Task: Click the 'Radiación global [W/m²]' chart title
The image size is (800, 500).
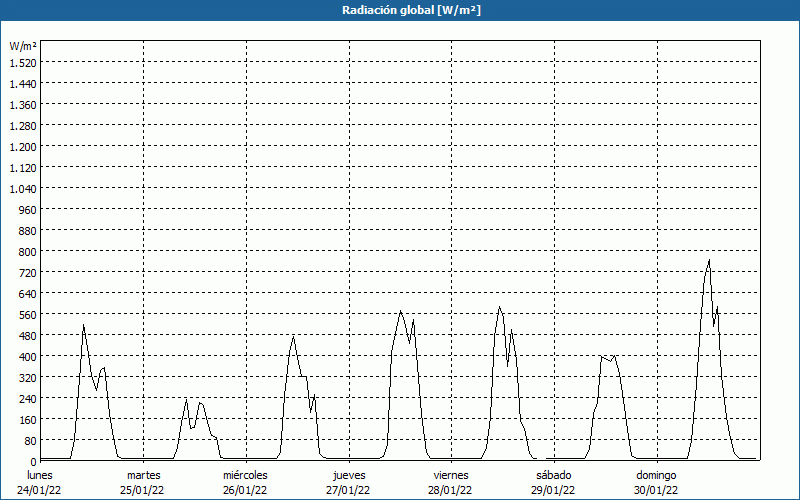Action: coord(411,10)
